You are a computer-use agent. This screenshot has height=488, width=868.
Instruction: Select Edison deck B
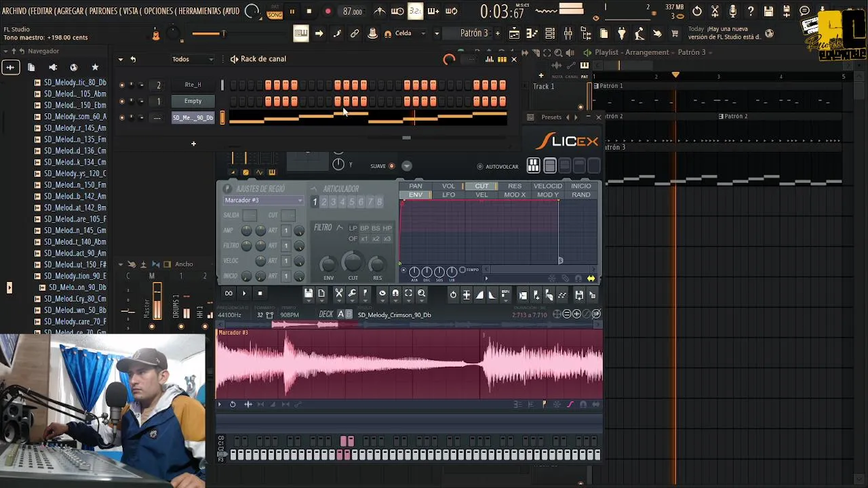click(x=349, y=314)
